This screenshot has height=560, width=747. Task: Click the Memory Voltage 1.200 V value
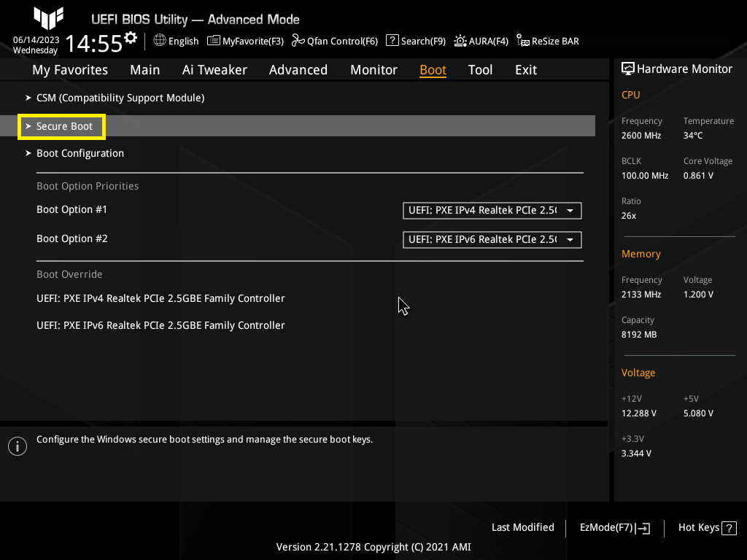tap(698, 295)
